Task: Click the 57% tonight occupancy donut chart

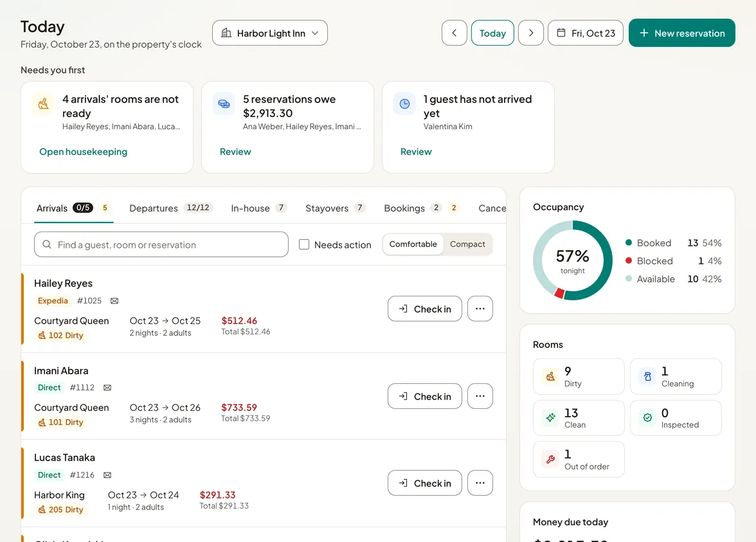Action: click(x=573, y=260)
